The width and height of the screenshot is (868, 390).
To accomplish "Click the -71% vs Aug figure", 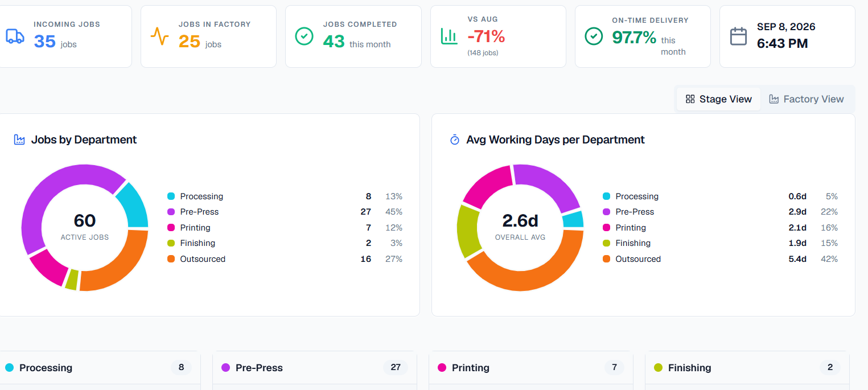I will [x=486, y=36].
